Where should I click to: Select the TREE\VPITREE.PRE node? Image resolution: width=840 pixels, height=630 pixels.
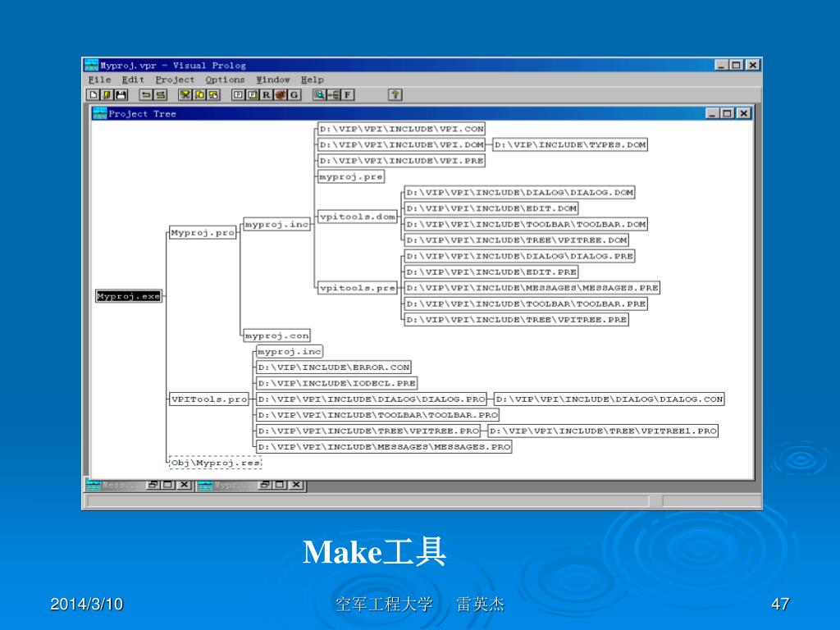[x=517, y=319]
